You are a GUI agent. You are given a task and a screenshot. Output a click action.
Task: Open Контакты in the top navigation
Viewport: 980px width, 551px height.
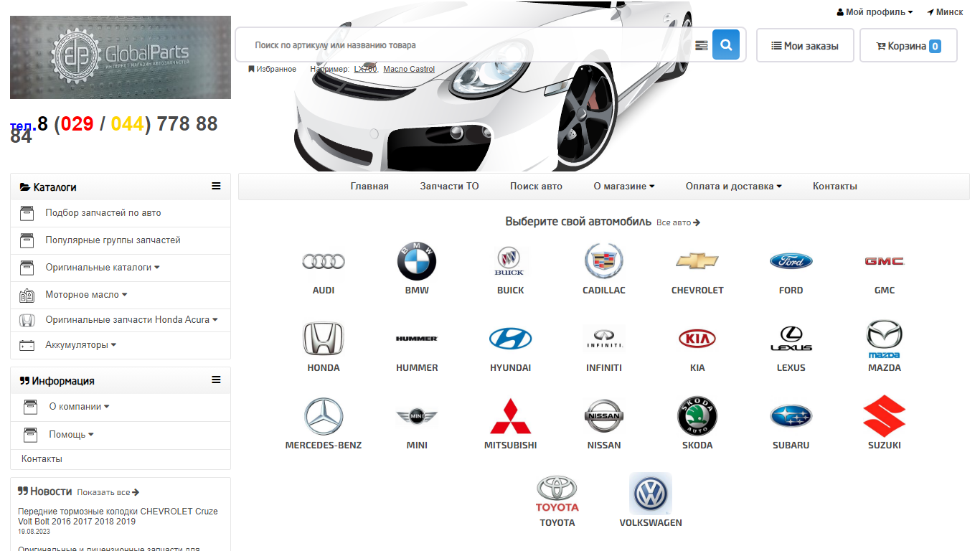coord(835,186)
